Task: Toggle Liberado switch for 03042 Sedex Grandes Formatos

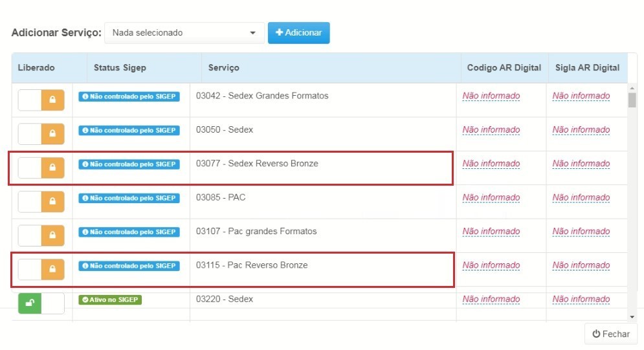Action: point(41,100)
